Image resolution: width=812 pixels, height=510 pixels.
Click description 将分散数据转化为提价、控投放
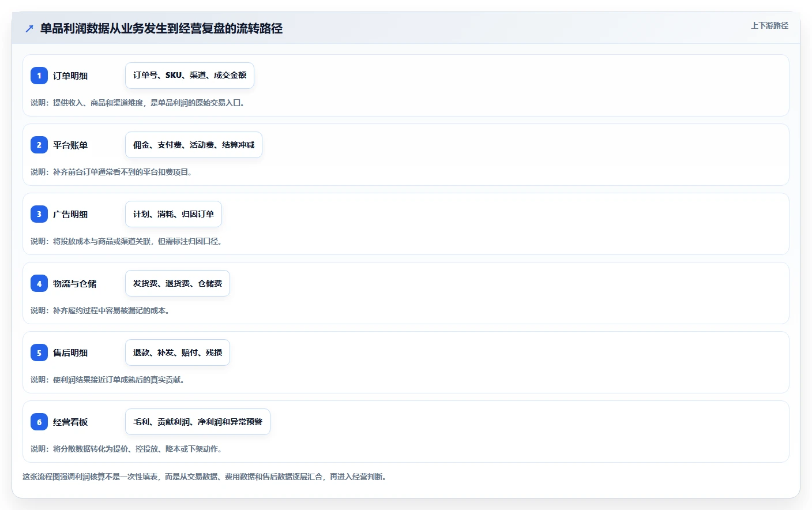(x=126, y=449)
